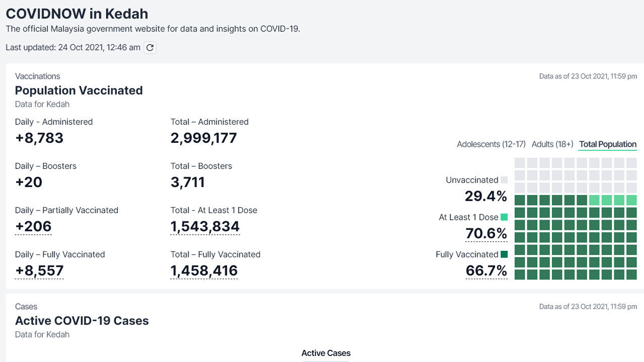644x362 pixels.
Task: Click the 1,458,416 total fully vaccinated value
Action: pos(204,271)
